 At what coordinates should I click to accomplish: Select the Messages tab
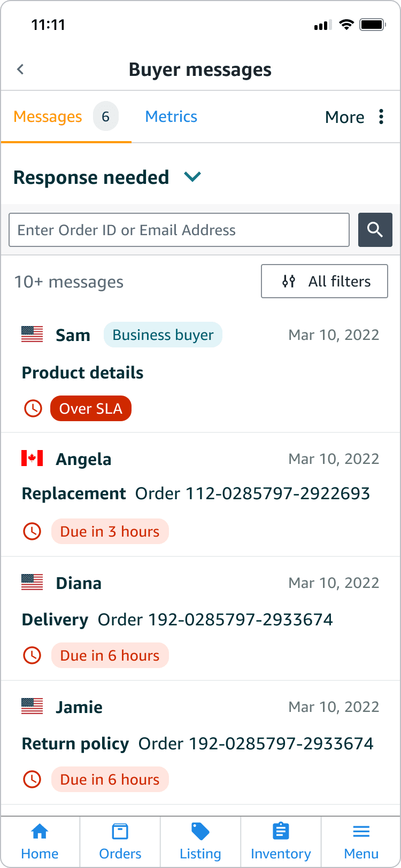66,117
